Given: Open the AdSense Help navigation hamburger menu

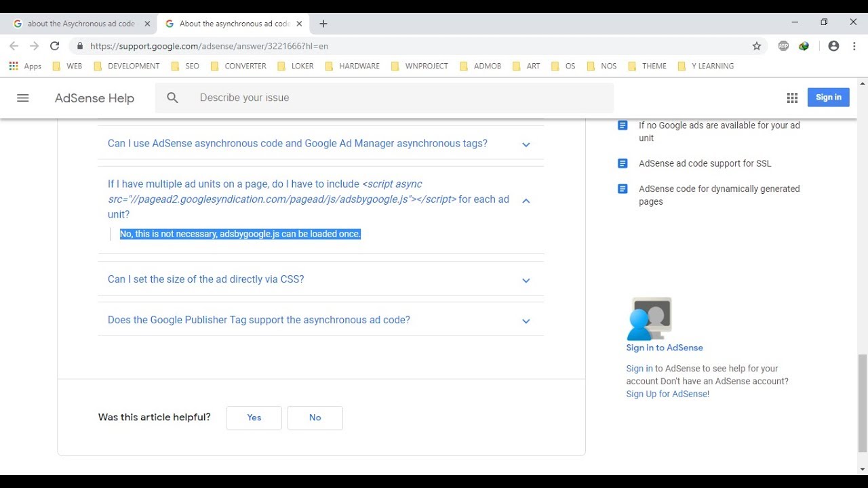Looking at the screenshot, I should click(22, 98).
